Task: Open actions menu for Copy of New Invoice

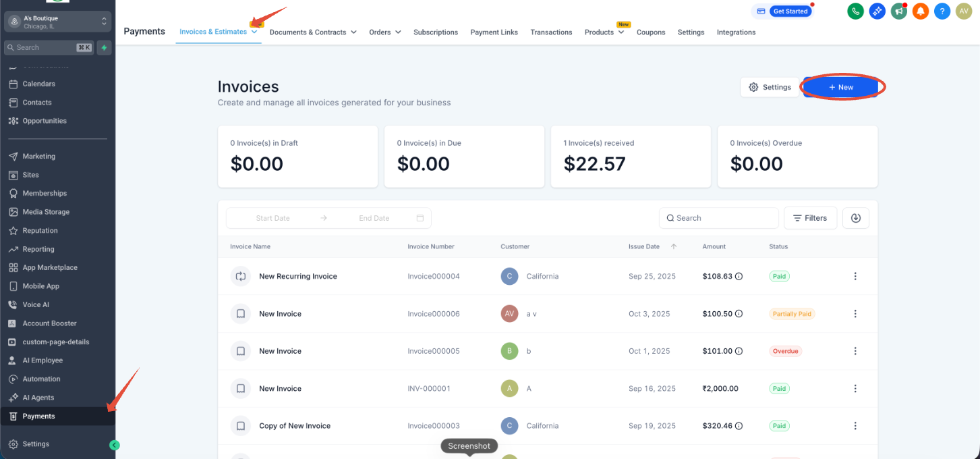Action: (855, 426)
